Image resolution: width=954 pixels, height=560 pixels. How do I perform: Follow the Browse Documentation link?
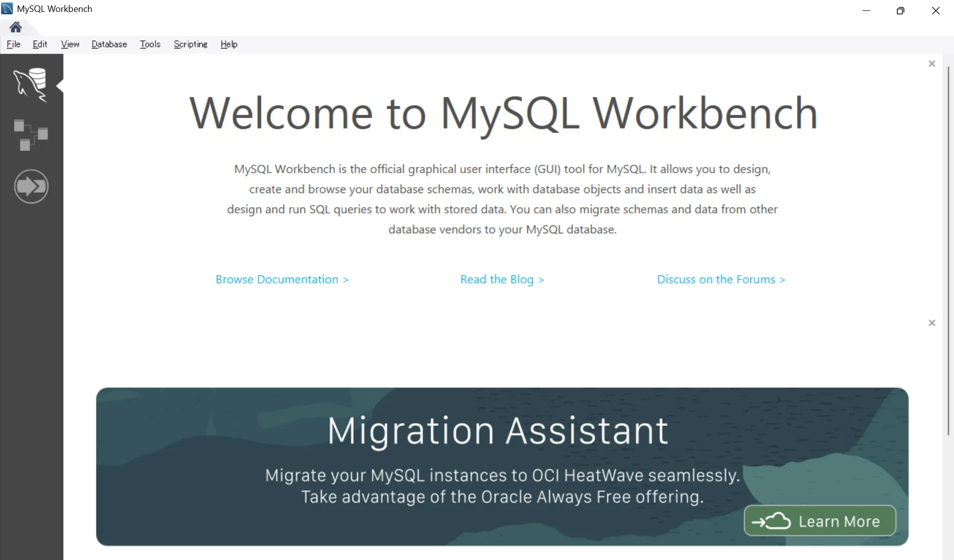[282, 280]
